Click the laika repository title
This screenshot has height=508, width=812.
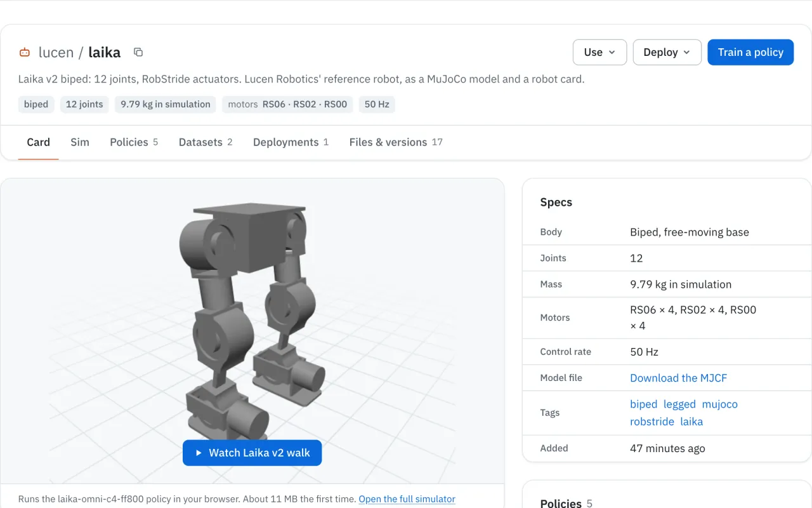(105, 52)
